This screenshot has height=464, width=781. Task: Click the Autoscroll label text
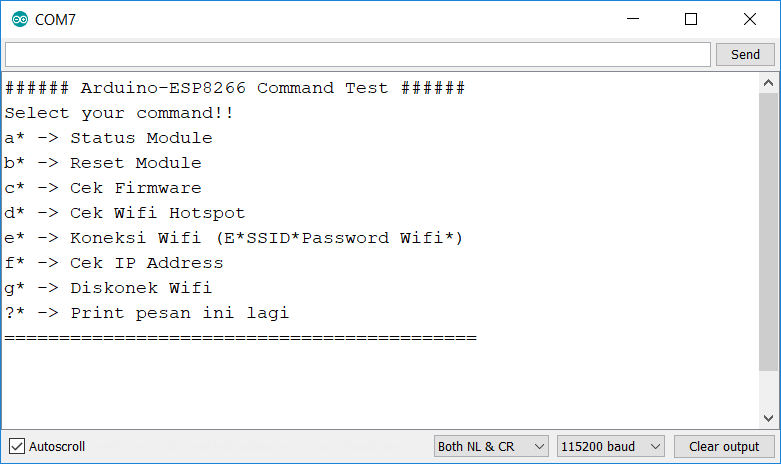57,447
